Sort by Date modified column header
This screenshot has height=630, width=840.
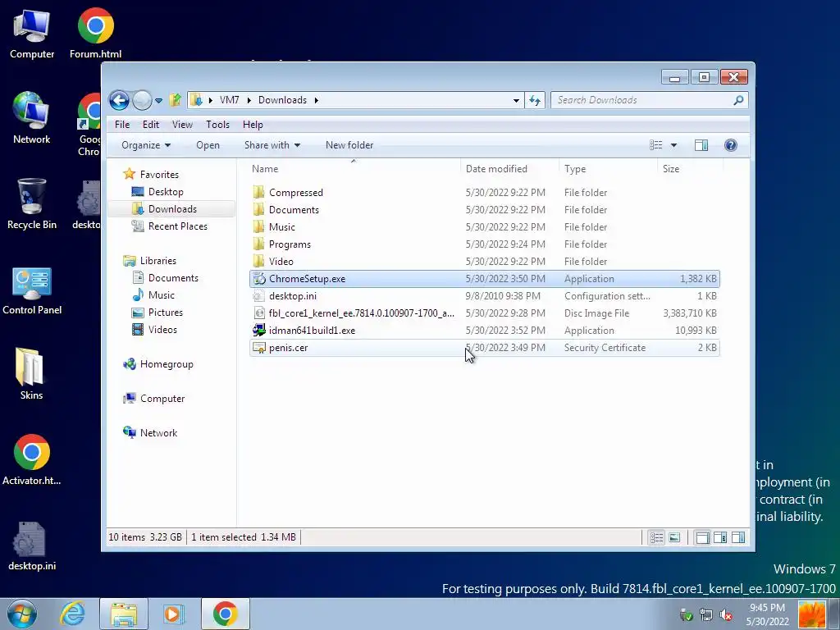tap(509, 169)
